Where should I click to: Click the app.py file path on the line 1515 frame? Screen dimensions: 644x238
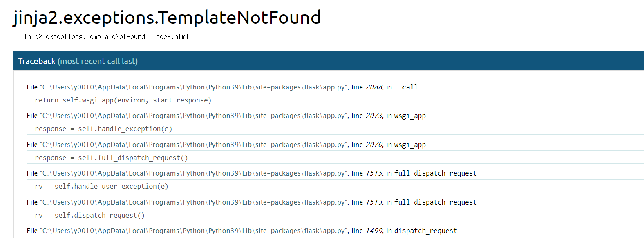194,173
